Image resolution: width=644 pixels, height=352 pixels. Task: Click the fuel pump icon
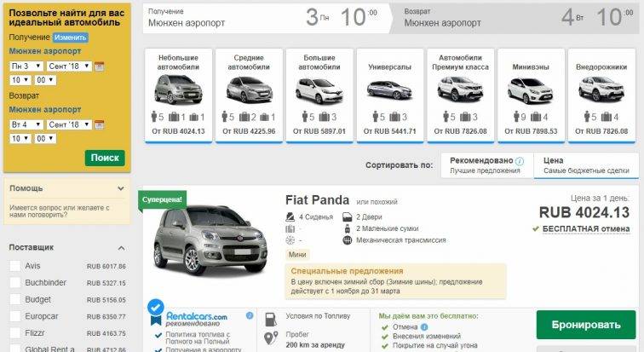point(271,320)
